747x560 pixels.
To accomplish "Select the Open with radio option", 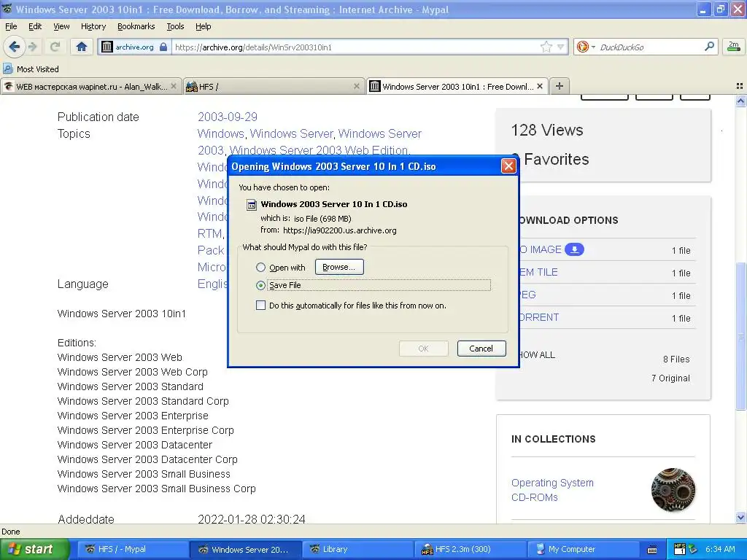I will point(260,267).
